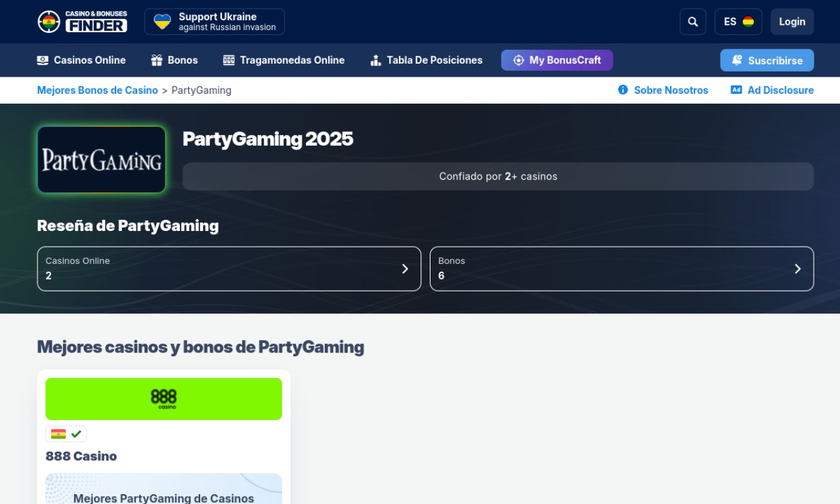Follow the Mejores Bonos de Casino breadcrumb

point(97,90)
